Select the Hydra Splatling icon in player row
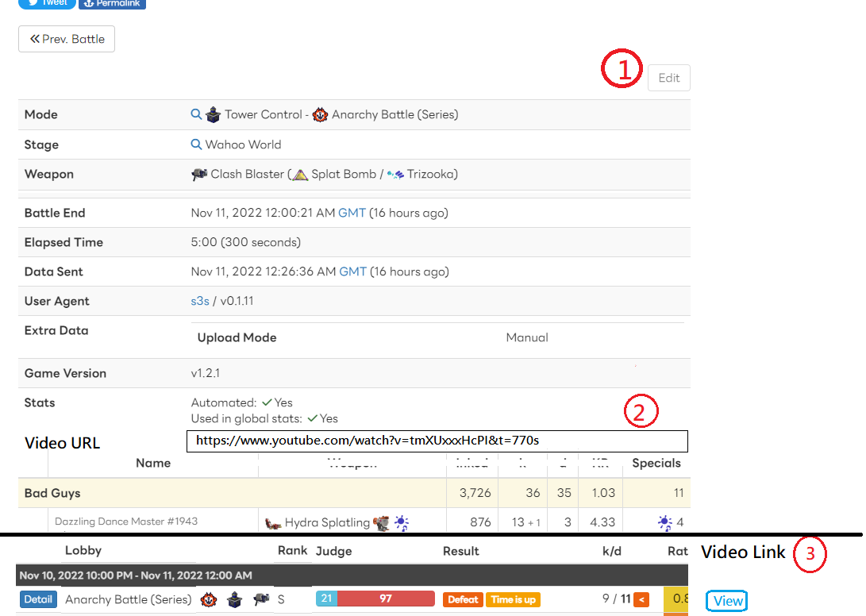The width and height of the screenshot is (866, 616). (275, 522)
